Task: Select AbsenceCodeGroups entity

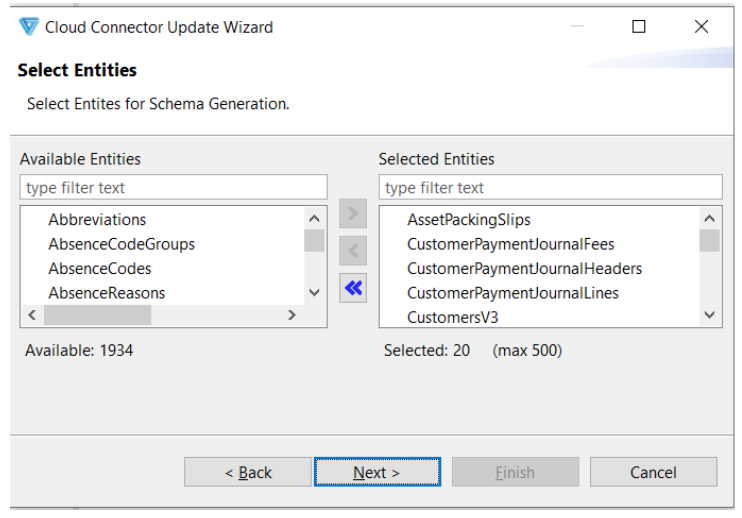Action: [x=122, y=244]
